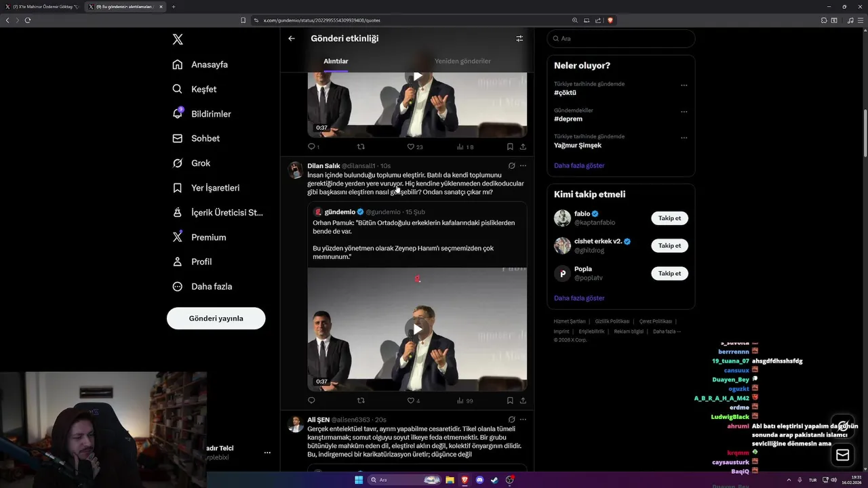Open File Explorer from the taskbar
Viewport: 868px width, 488px height.
pyautogui.click(x=450, y=480)
